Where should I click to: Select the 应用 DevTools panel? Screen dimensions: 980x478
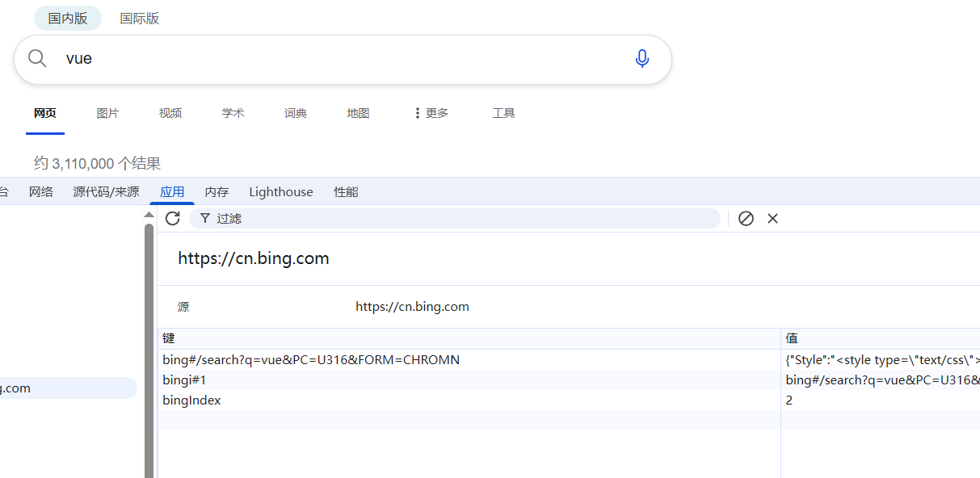click(172, 191)
